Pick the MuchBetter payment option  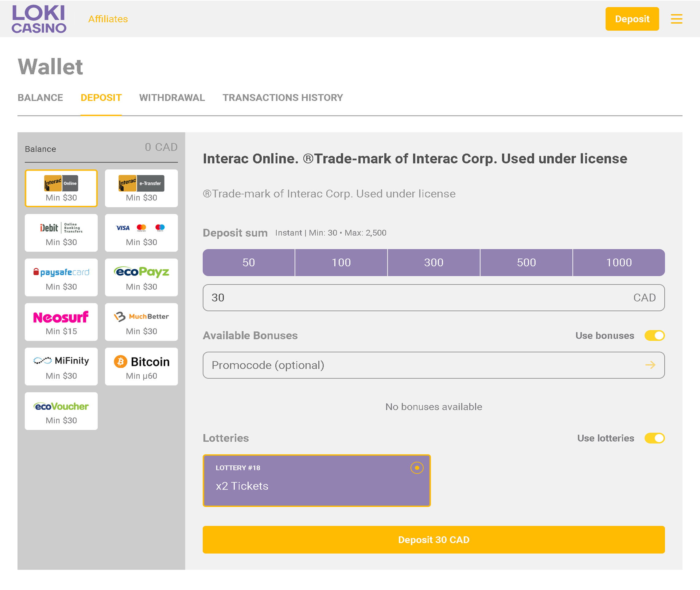142,322
